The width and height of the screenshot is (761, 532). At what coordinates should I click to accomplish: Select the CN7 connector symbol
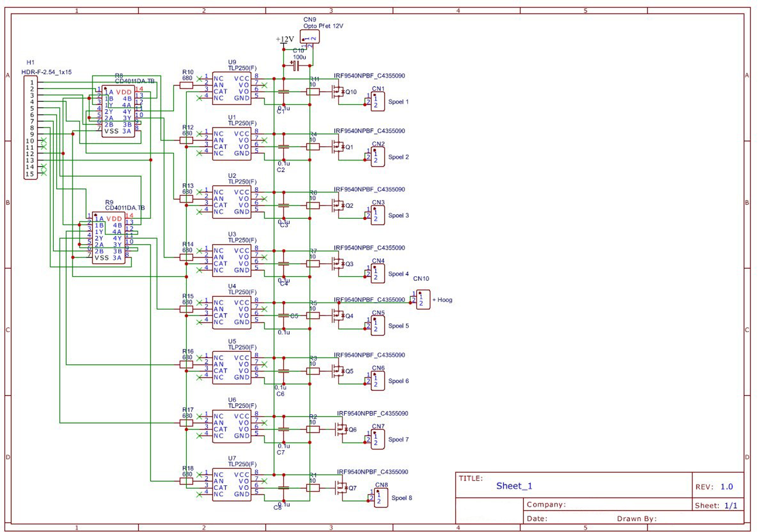coord(378,440)
